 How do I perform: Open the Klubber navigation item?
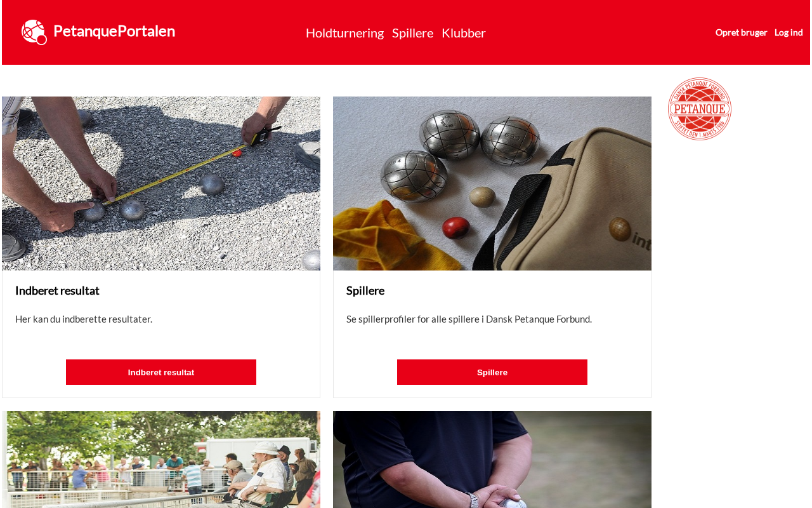(464, 32)
